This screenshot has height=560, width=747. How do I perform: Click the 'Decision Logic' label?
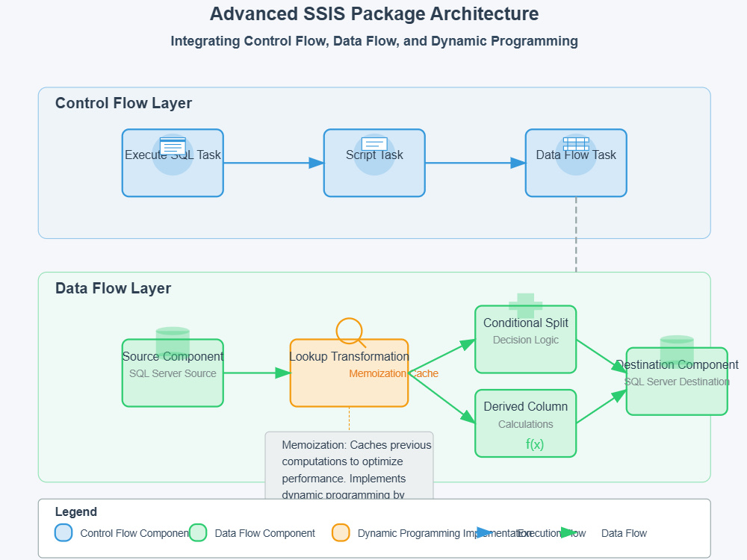click(525, 340)
